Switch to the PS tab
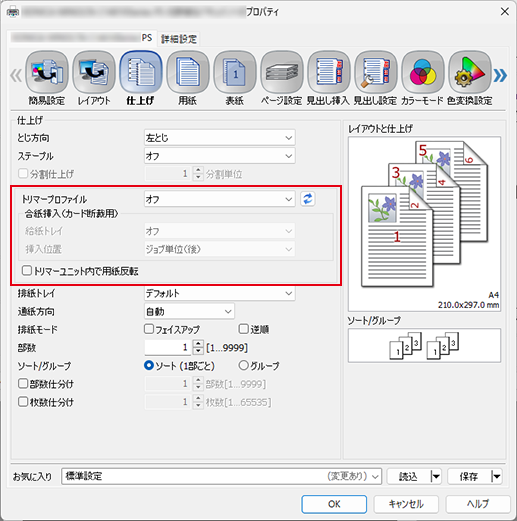517x521 pixels. coord(81,38)
